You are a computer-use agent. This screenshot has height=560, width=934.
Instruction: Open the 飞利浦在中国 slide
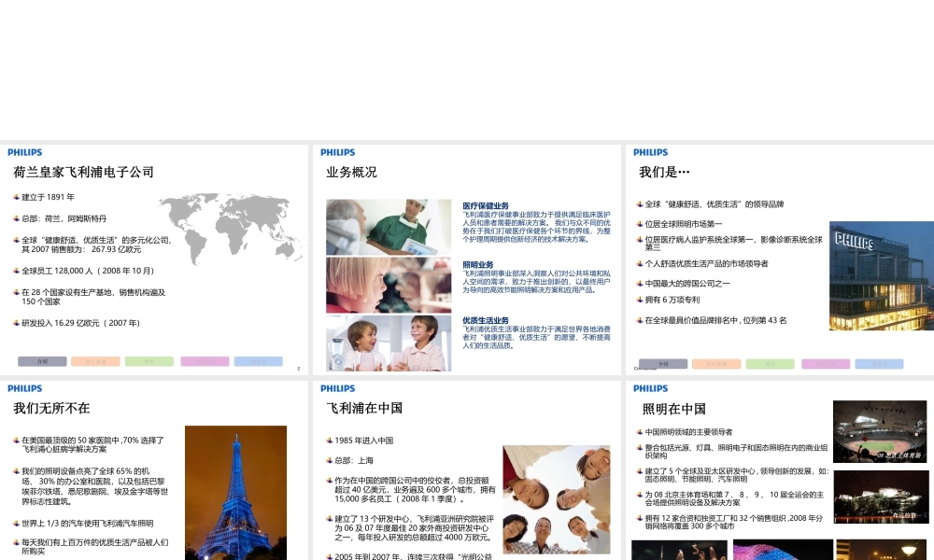[466, 470]
